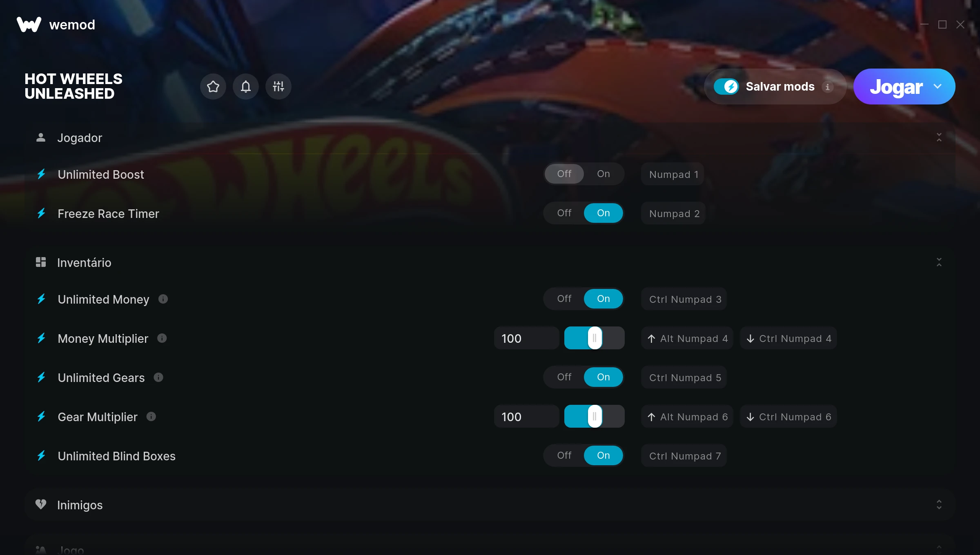
Task: Show info for Gear Multiplier
Action: (151, 417)
